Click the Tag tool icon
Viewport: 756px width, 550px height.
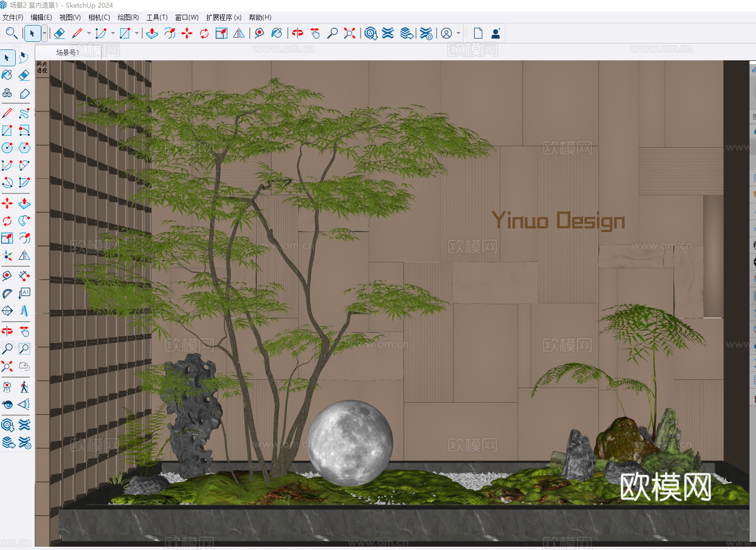(24, 93)
